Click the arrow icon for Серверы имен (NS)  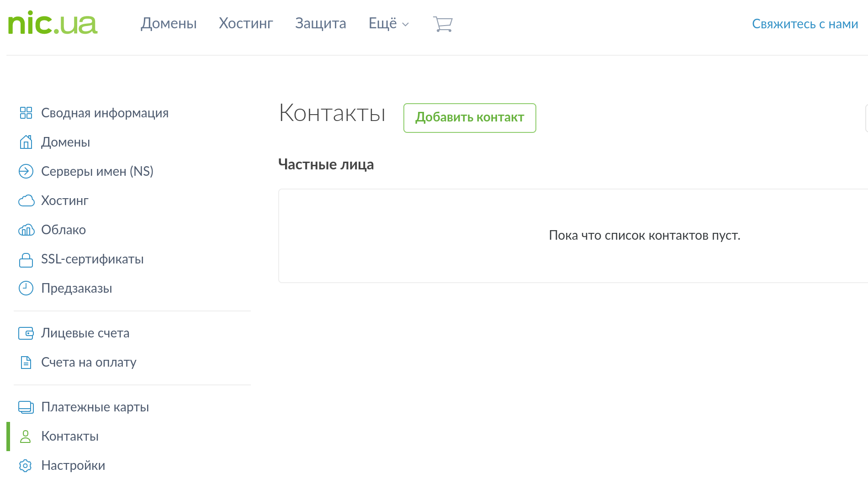point(26,171)
